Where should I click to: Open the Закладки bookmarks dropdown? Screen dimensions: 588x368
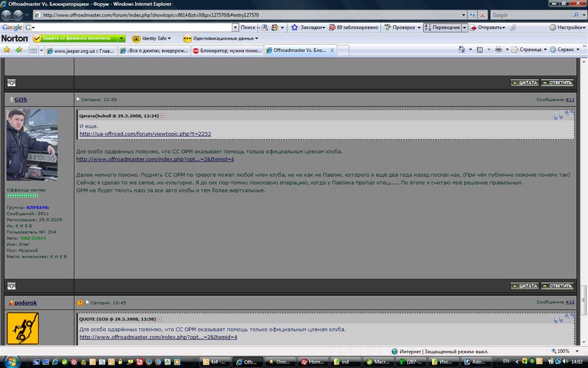click(308, 27)
